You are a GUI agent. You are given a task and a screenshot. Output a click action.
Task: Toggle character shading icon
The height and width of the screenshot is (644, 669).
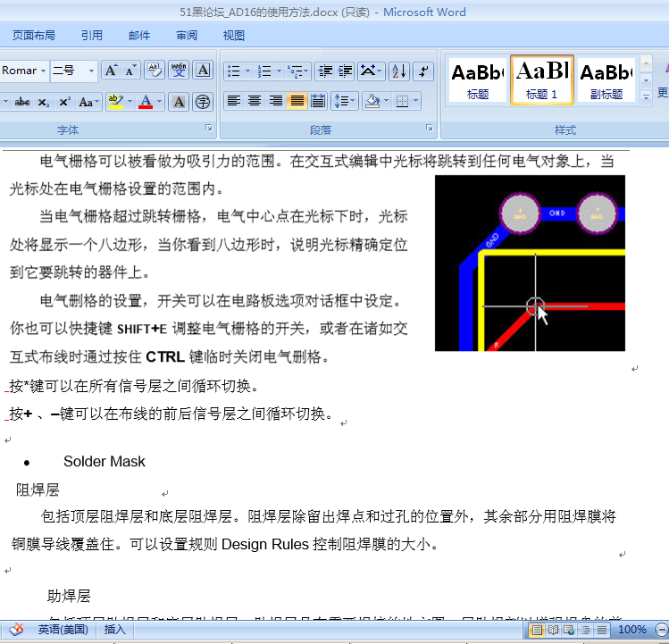(x=179, y=102)
